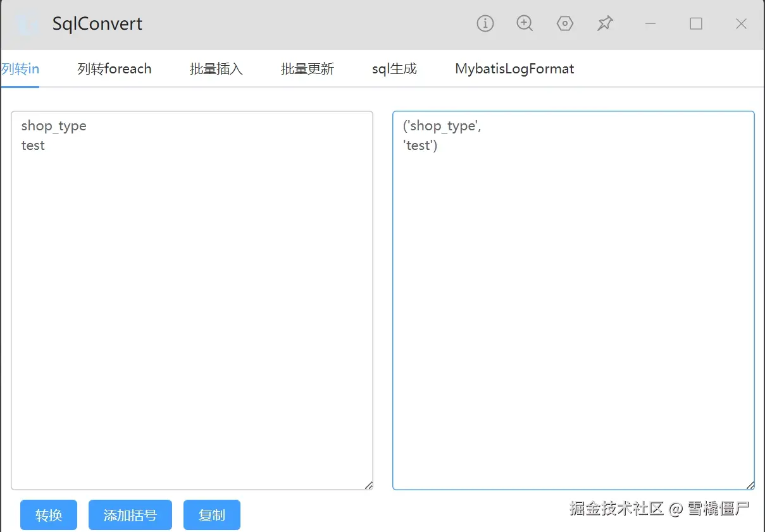The height and width of the screenshot is (532, 765).
Task: Pin the window with pushpin icon
Action: point(605,23)
